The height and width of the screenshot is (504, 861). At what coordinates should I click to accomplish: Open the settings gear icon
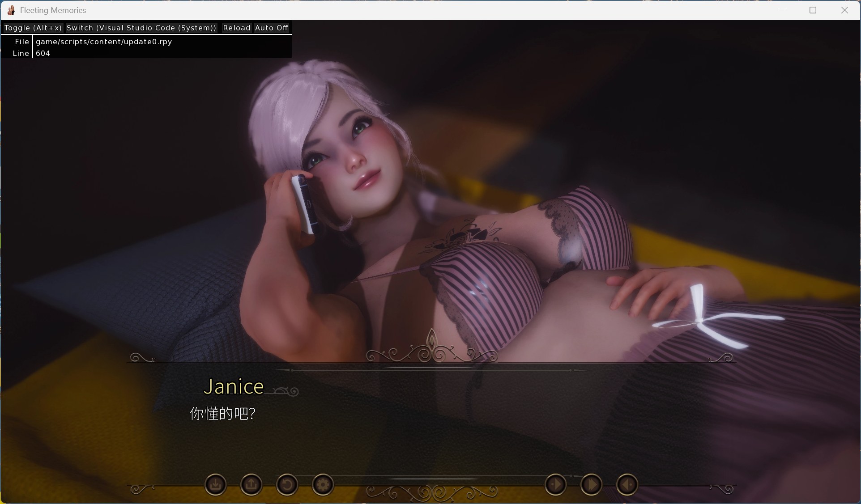(x=323, y=484)
